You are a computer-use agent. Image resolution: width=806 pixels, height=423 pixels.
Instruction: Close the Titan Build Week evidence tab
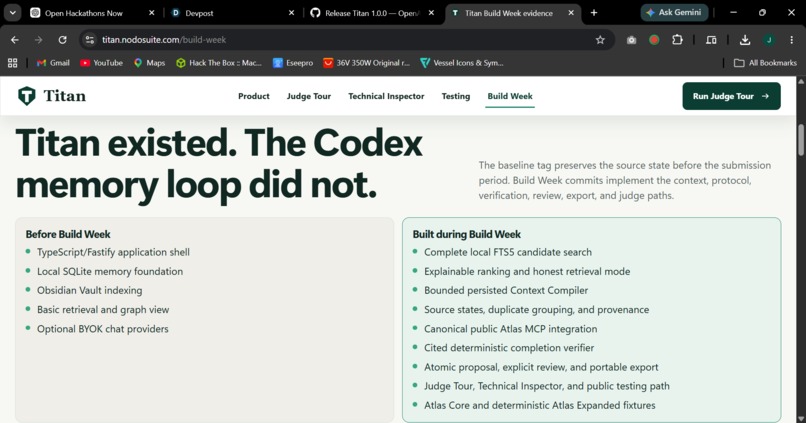click(571, 13)
